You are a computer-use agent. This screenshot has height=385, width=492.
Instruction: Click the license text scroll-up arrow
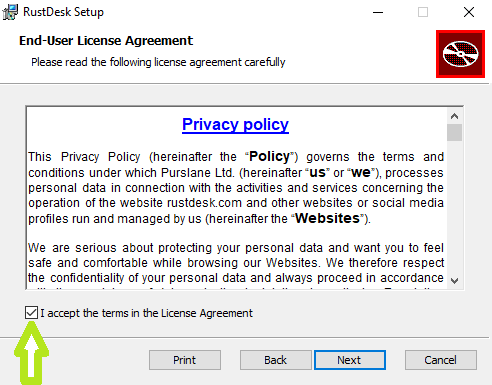[x=454, y=116]
